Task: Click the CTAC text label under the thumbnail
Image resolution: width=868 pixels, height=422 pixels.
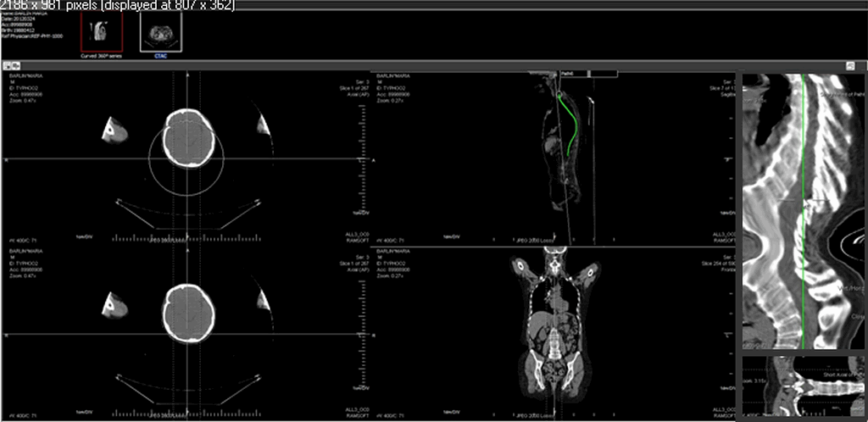Action: 160,57
